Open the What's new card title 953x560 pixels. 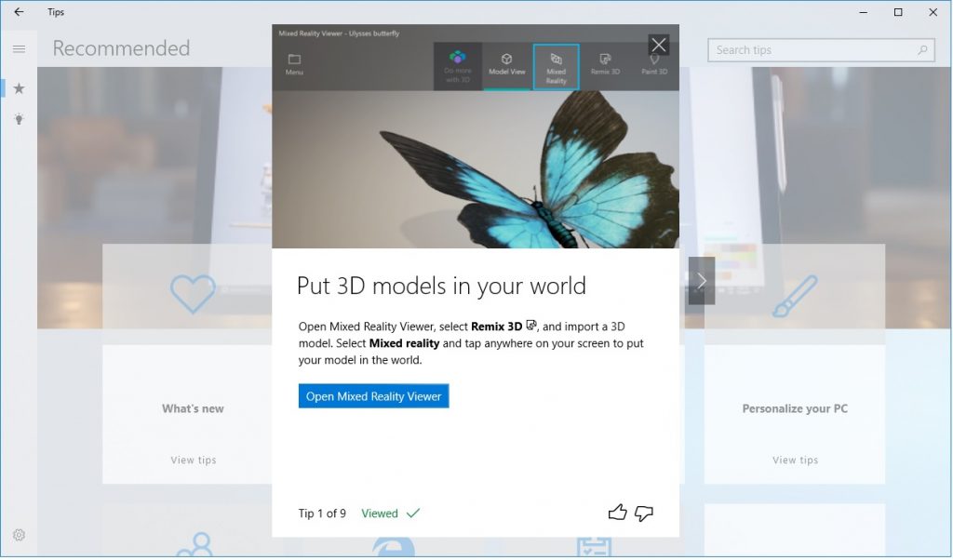tap(193, 408)
